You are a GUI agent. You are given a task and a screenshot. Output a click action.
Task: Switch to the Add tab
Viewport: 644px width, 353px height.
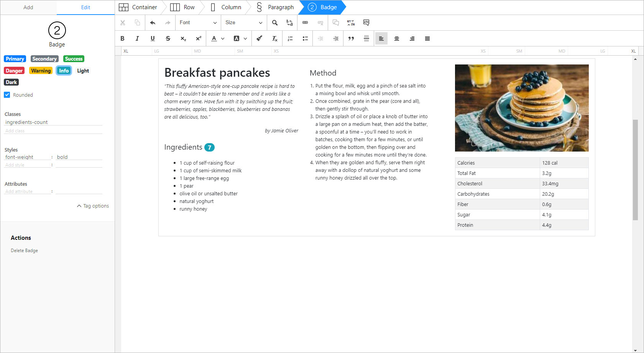click(28, 7)
